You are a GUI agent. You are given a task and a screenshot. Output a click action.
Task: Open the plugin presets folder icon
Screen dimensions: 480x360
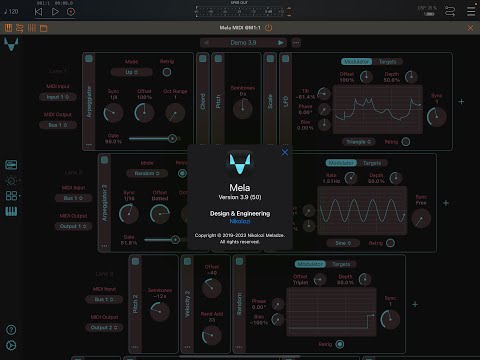44,28
